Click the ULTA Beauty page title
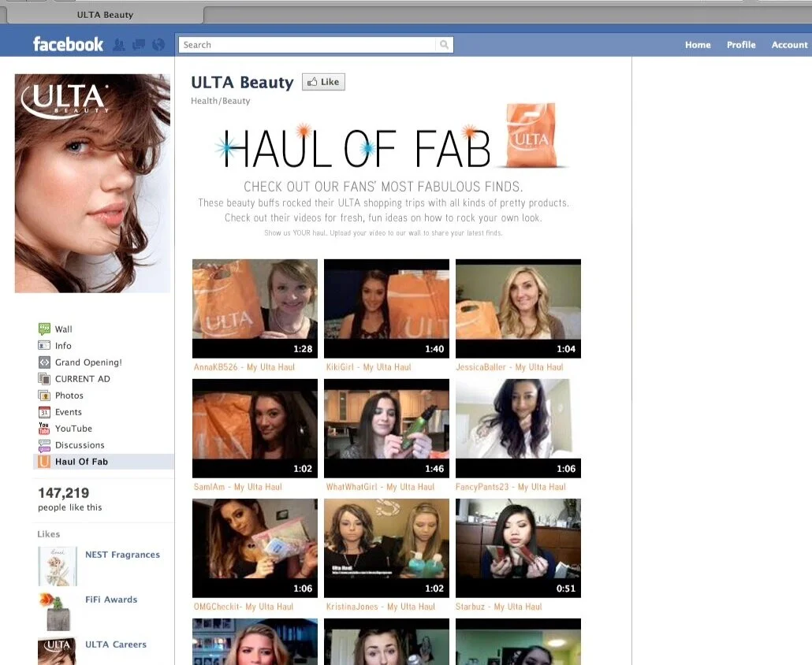 pos(242,82)
